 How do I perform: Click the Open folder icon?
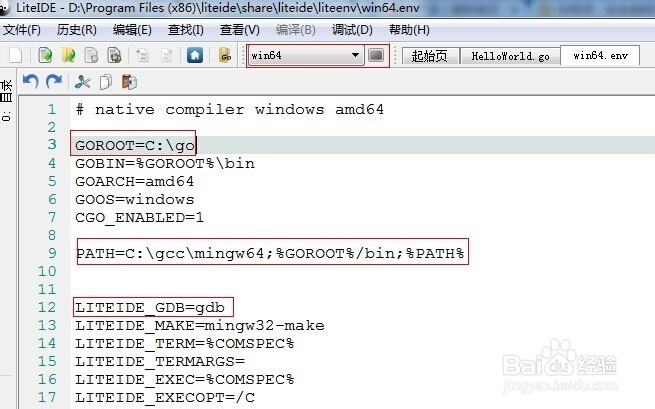tap(68, 55)
